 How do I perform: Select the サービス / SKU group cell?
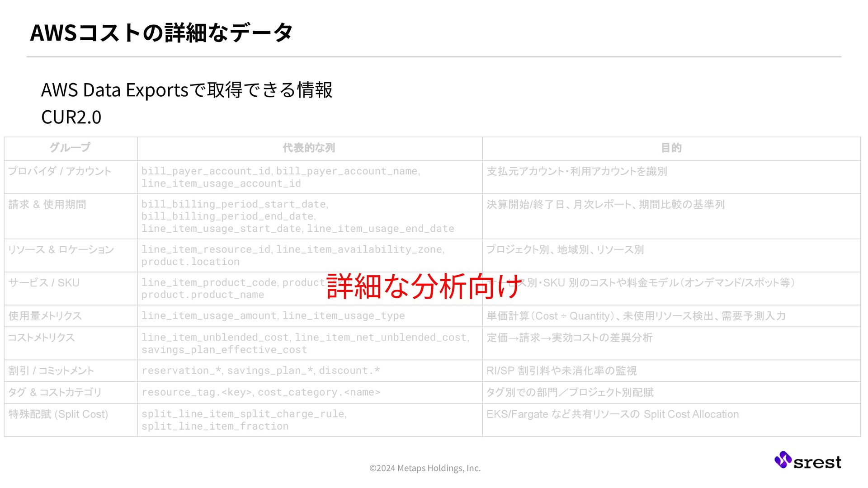tap(44, 283)
